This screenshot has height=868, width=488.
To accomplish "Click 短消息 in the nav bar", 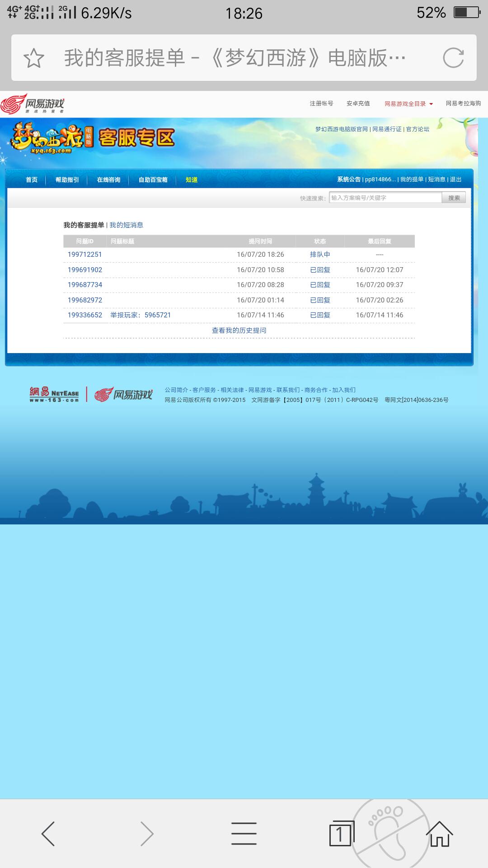I will click(437, 179).
